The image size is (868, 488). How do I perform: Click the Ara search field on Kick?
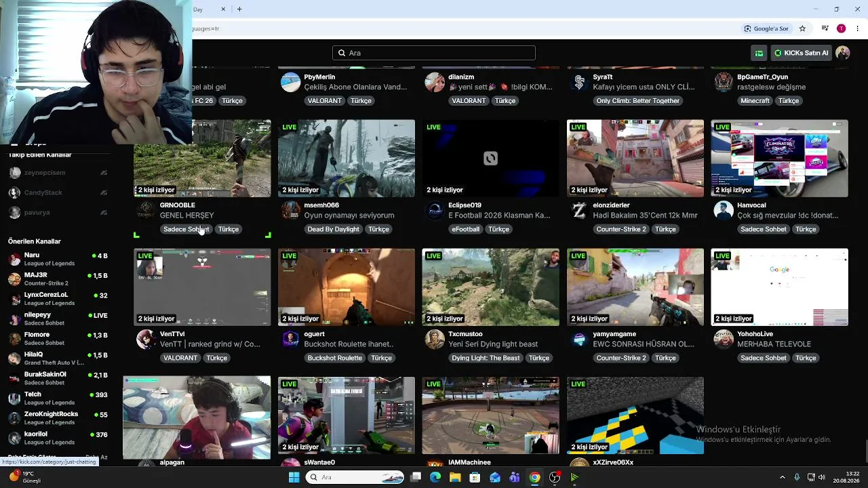434,53
